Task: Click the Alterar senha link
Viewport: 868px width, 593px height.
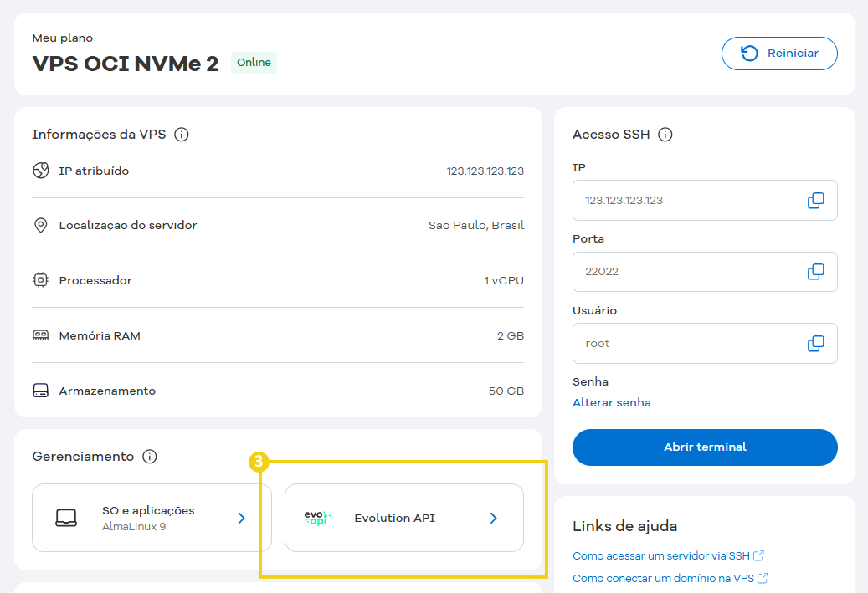Action: [611, 402]
